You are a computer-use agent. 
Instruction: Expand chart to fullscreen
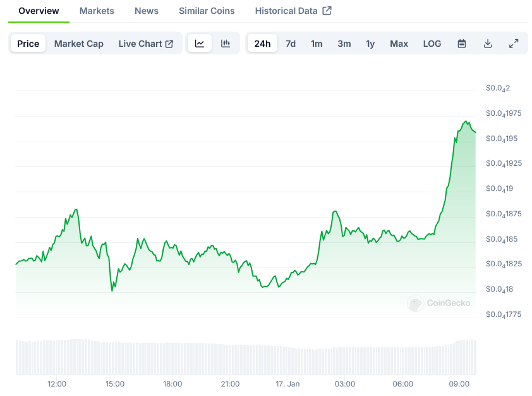514,44
